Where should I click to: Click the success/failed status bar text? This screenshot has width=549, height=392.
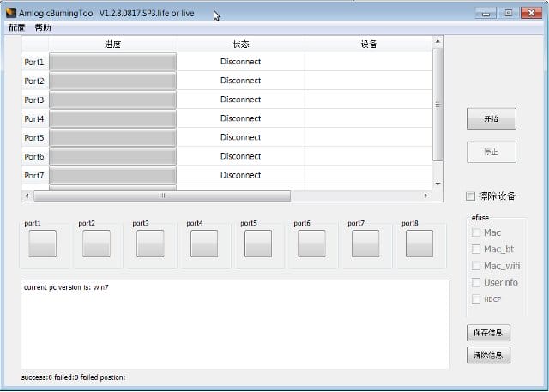pos(73,377)
